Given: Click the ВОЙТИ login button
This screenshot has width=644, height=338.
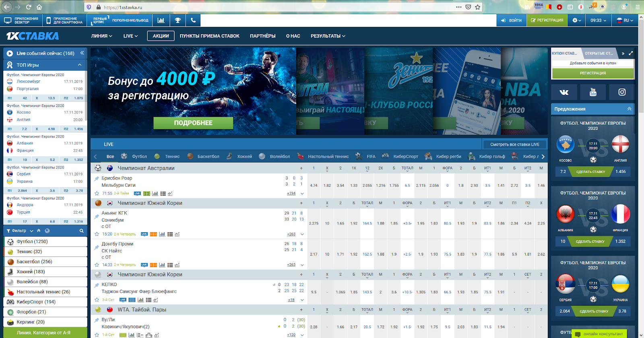Looking at the screenshot, I should tap(511, 20).
